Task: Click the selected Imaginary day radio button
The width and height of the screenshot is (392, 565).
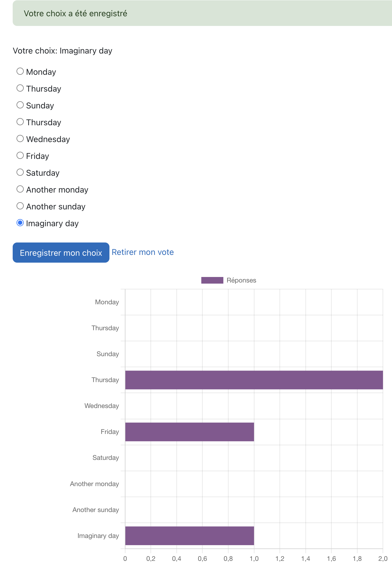Action: pyautogui.click(x=20, y=223)
